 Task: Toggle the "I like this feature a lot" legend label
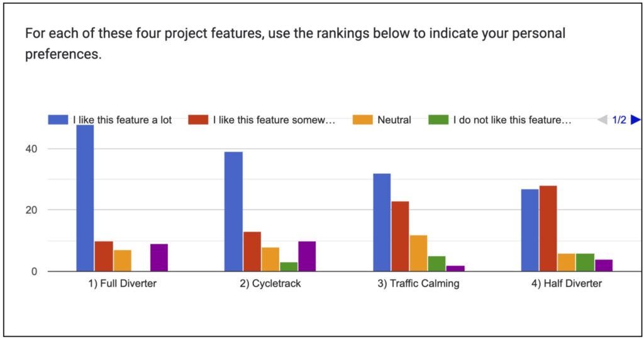122,120
